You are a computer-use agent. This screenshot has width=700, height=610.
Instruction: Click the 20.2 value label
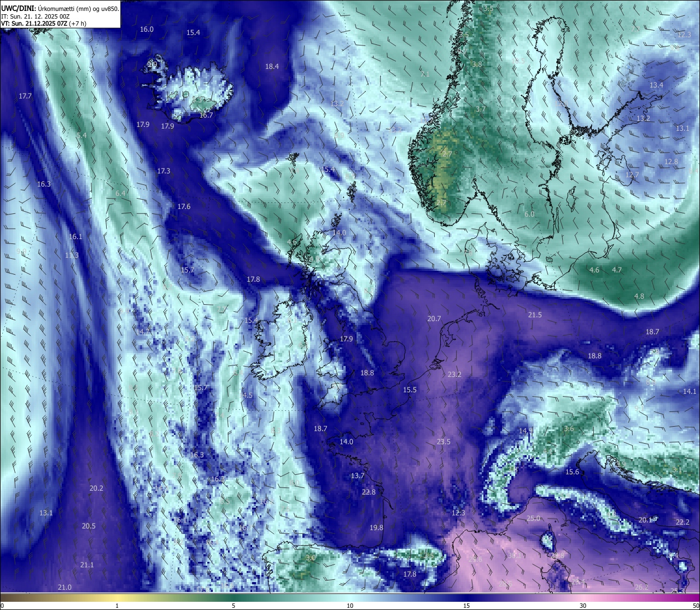click(x=96, y=489)
